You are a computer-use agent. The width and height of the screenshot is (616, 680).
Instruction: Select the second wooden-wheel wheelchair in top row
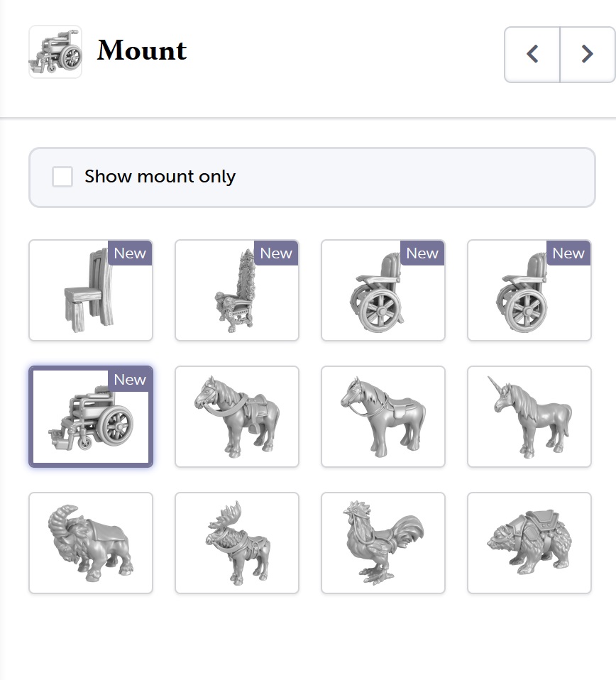(529, 290)
